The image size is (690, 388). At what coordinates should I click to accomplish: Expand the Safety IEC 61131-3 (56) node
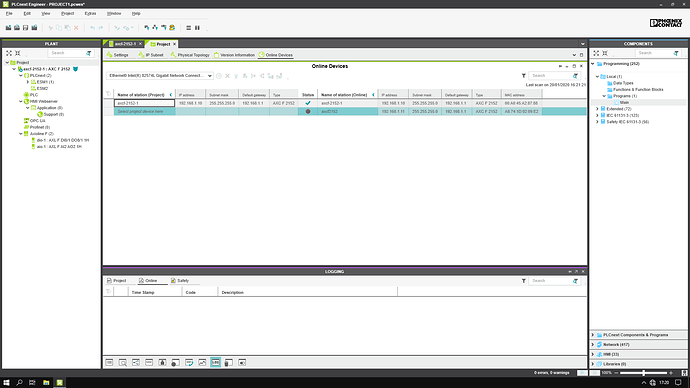pyautogui.click(x=597, y=122)
